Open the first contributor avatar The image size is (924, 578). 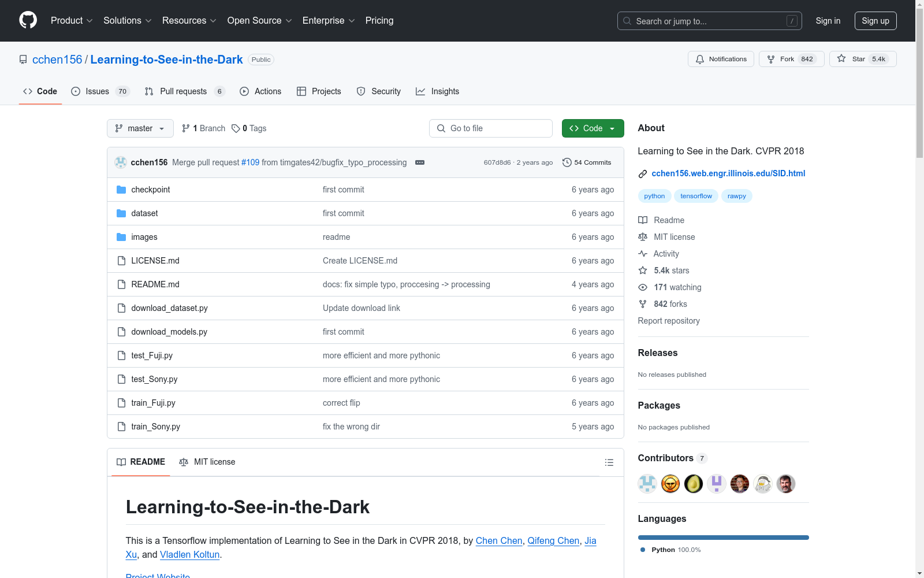pos(647,484)
